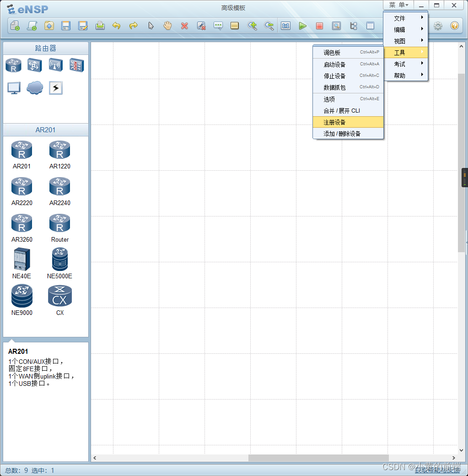The height and width of the screenshot is (476, 468).
Task: Click the zoom in magnifier icon
Action: pyautogui.click(x=252, y=26)
